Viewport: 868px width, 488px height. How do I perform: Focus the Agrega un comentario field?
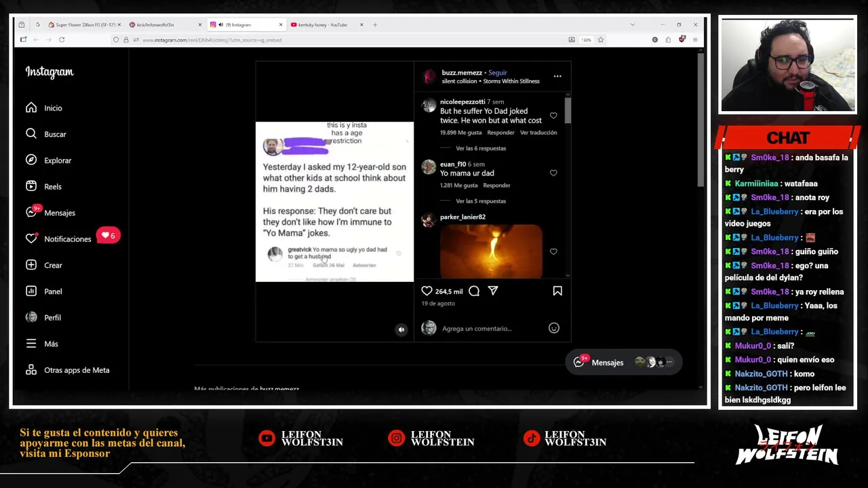pyautogui.click(x=492, y=329)
